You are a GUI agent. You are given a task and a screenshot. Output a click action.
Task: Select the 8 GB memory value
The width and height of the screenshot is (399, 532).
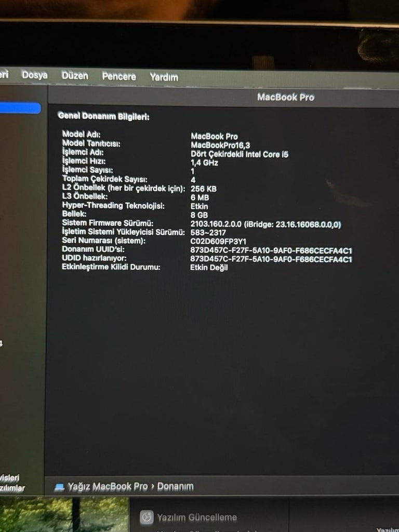[x=199, y=215]
